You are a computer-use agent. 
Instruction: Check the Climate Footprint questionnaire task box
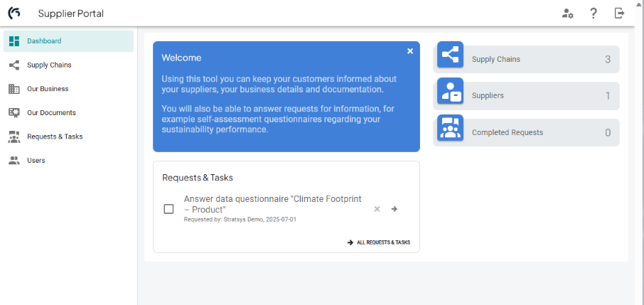[168, 209]
